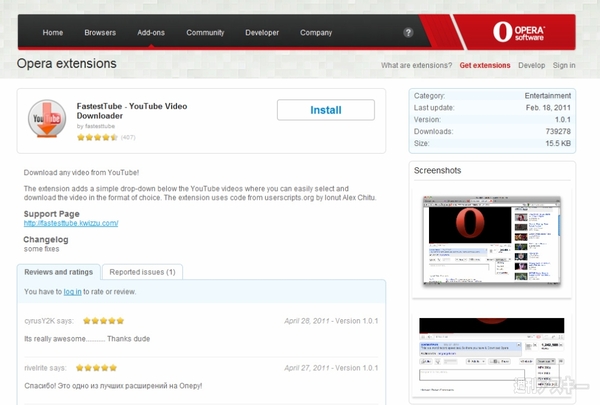Screen dimensions: 600x405
Task: Go to the Home menu
Action: tap(53, 33)
